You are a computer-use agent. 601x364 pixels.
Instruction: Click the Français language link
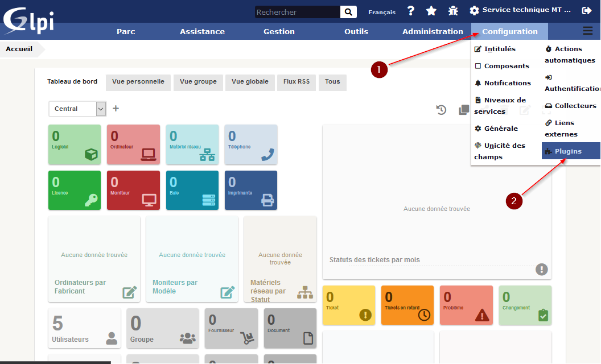point(381,12)
